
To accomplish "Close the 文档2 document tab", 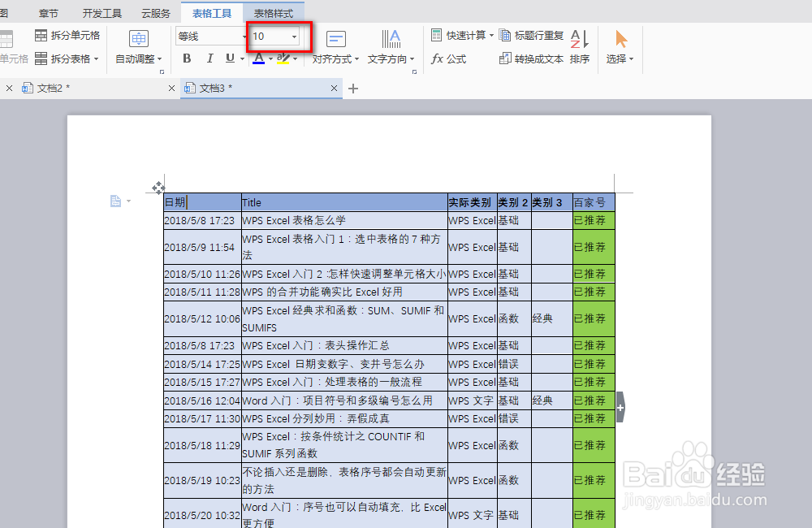I will pos(171,89).
